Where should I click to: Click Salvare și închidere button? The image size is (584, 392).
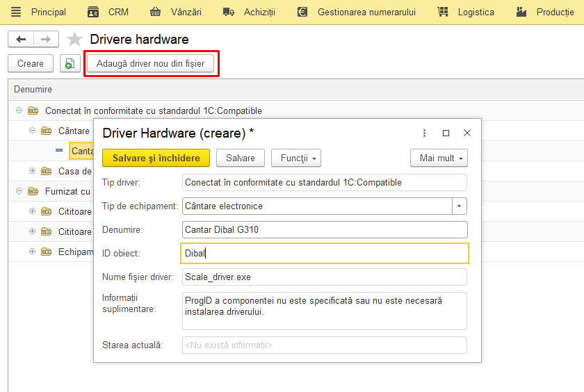(x=156, y=158)
